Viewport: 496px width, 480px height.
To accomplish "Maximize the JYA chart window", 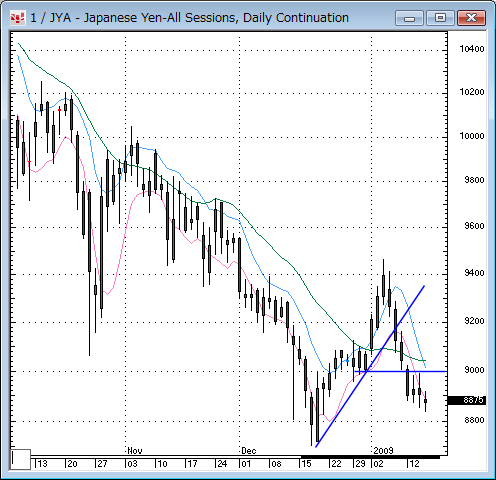I will pos(440,18).
